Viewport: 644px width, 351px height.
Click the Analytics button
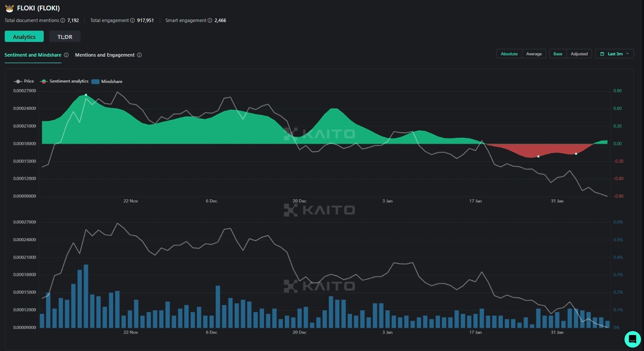coord(24,37)
